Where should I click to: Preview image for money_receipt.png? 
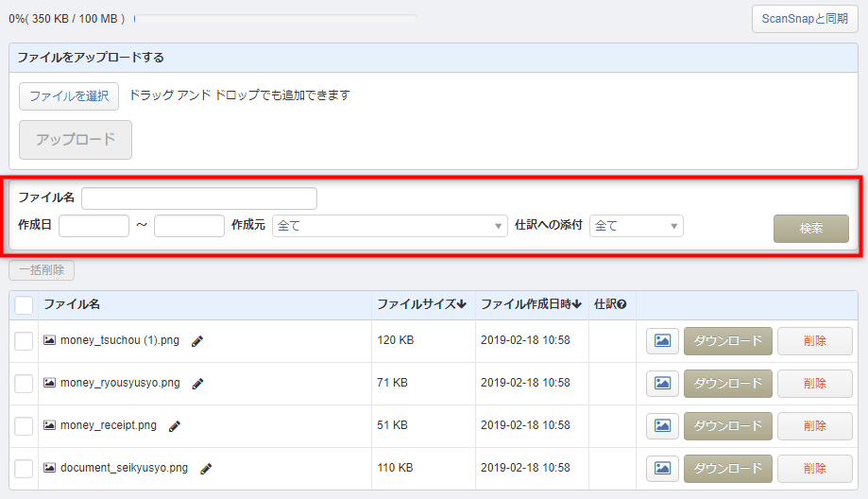click(663, 426)
